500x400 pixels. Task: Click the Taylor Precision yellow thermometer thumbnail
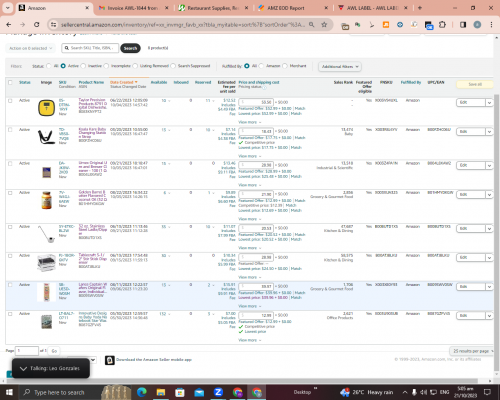[46, 108]
